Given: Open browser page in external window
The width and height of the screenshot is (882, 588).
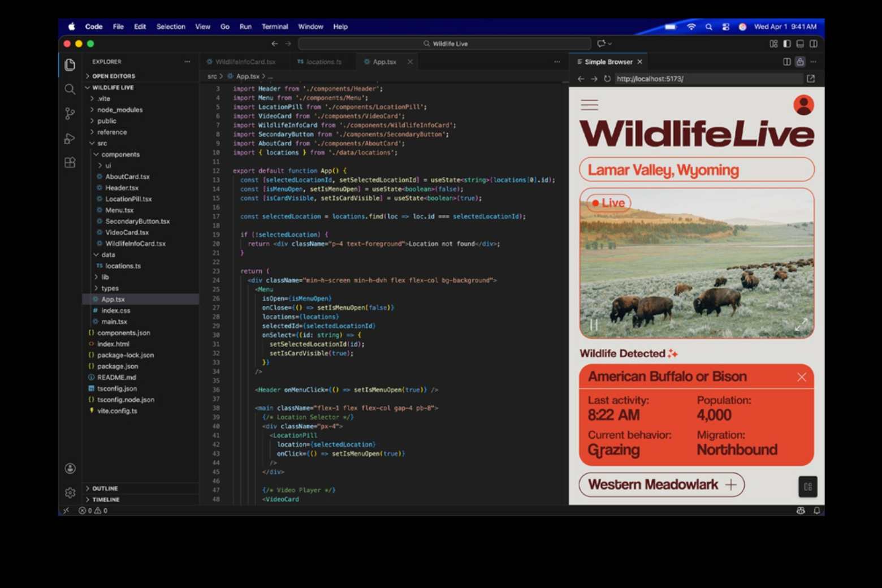Looking at the screenshot, I should (x=811, y=79).
